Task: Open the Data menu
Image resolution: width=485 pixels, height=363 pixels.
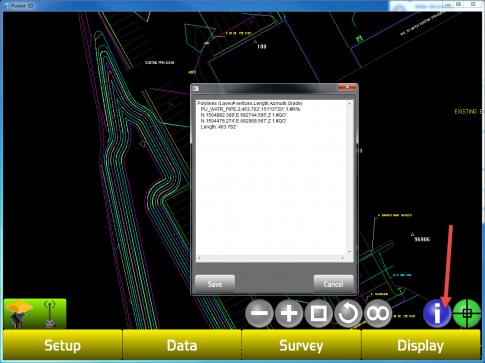Action: tap(182, 345)
